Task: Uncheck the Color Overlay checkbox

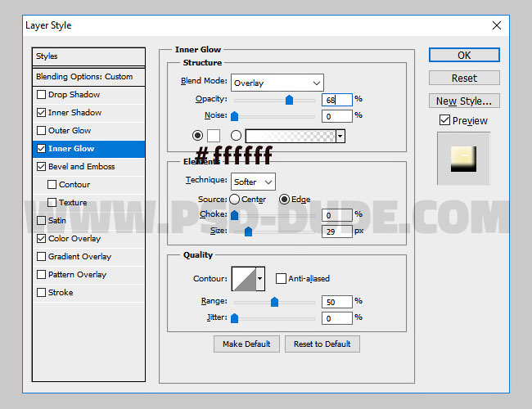Action: [41, 238]
